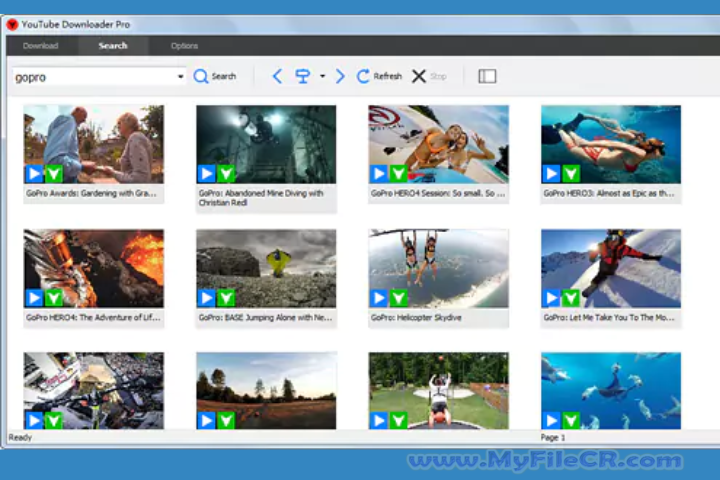This screenshot has height=480, width=720.
Task: Select title 'GoPro: Let Me Take You To The Mo...'
Action: pyautogui.click(x=609, y=317)
